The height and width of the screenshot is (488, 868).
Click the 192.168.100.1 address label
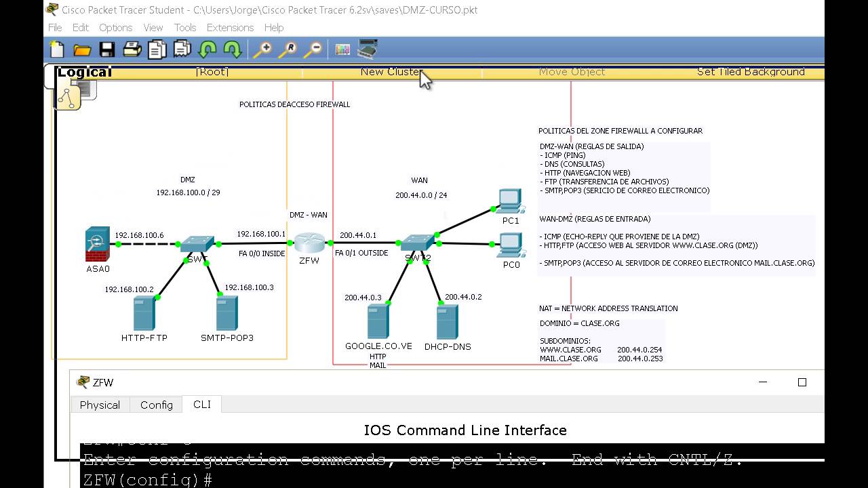coord(261,234)
